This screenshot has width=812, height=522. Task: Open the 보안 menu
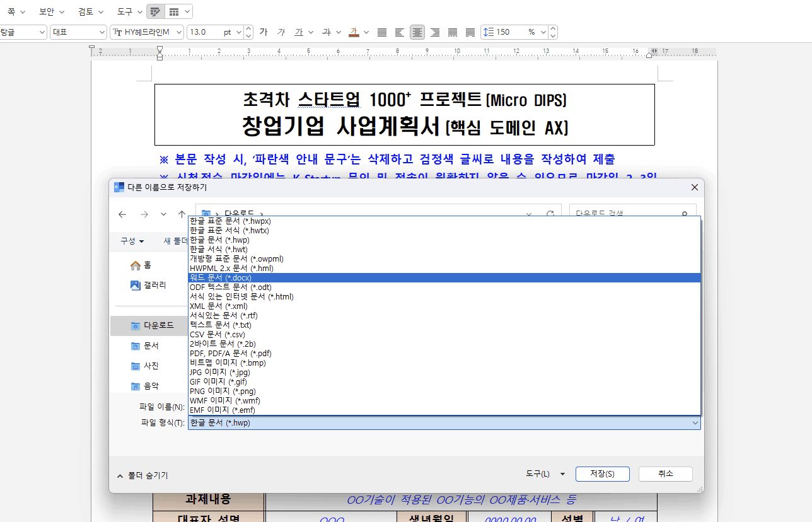[47, 11]
